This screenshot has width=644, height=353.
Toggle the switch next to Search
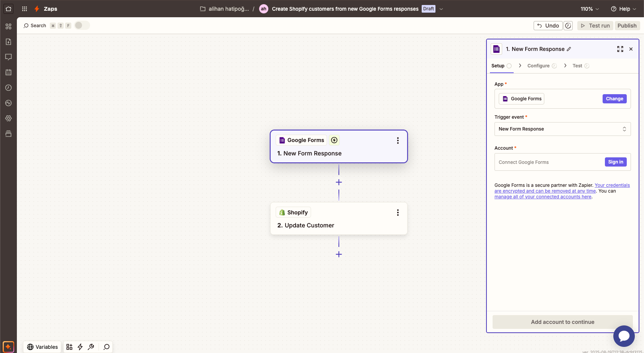coord(82,25)
